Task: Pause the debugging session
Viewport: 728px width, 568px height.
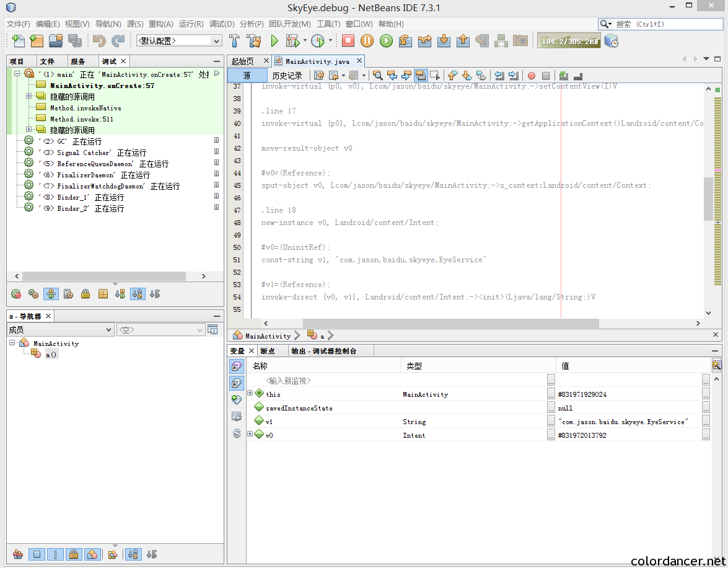Action: tap(367, 41)
